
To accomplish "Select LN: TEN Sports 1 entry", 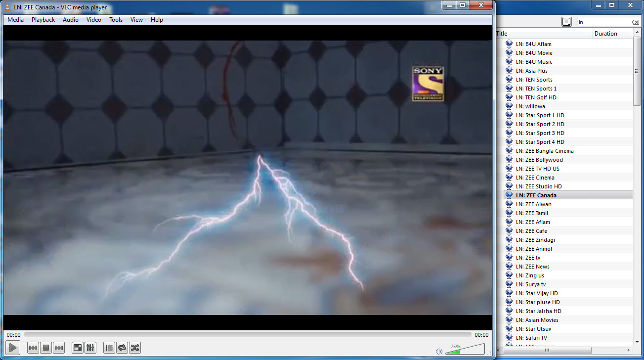I will click(x=536, y=89).
